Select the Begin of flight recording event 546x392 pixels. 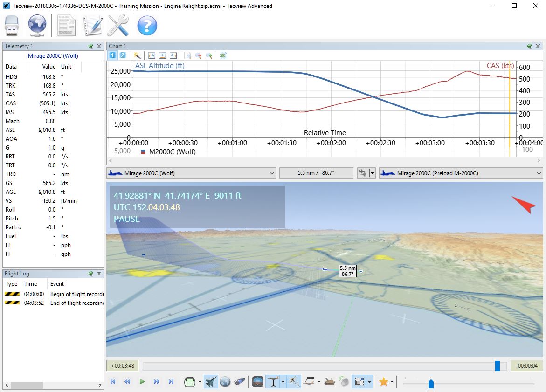click(x=54, y=294)
